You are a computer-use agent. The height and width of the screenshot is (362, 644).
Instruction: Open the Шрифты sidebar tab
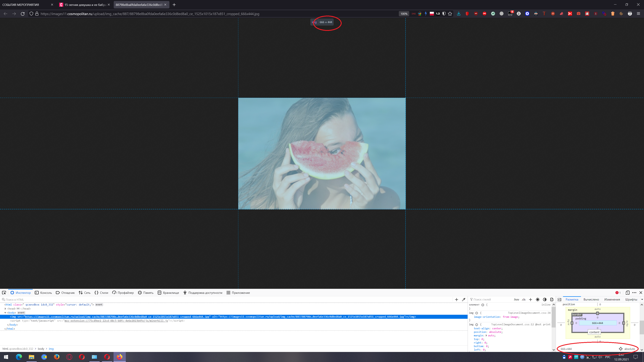[x=631, y=299]
